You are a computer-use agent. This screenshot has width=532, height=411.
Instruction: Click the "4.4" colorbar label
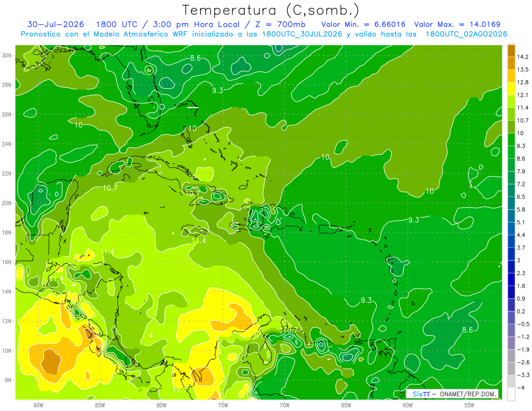coord(521,235)
